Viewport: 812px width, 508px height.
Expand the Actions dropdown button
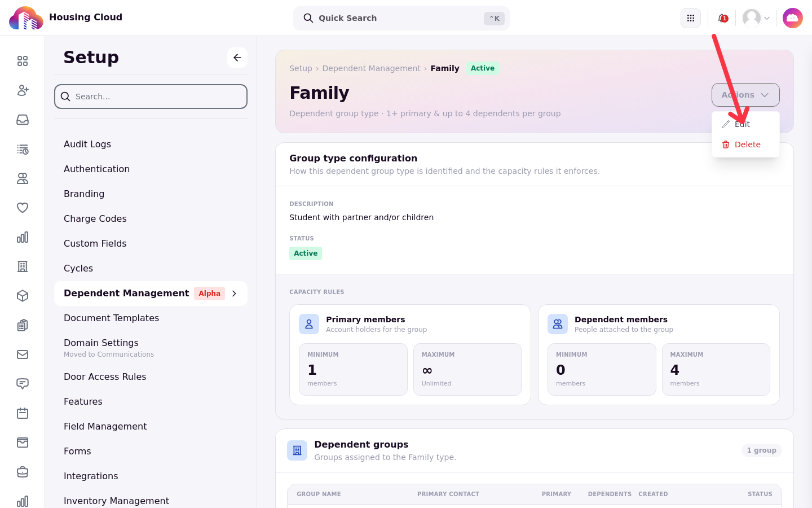point(745,95)
